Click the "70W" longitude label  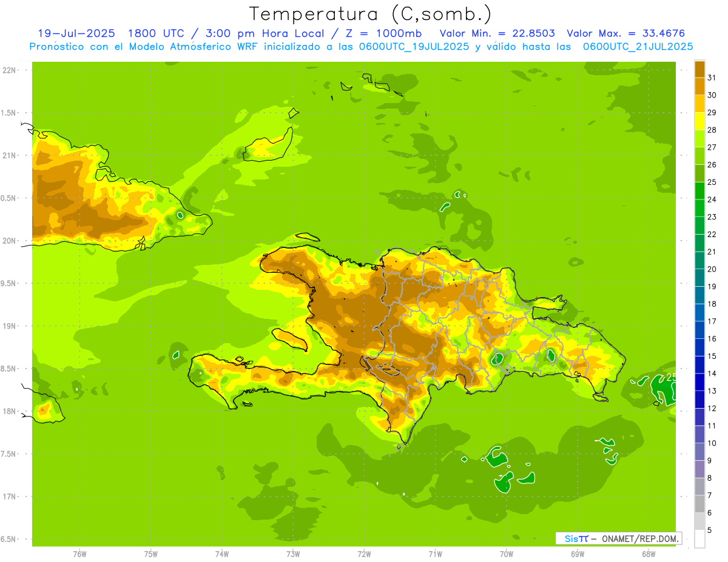(x=507, y=554)
